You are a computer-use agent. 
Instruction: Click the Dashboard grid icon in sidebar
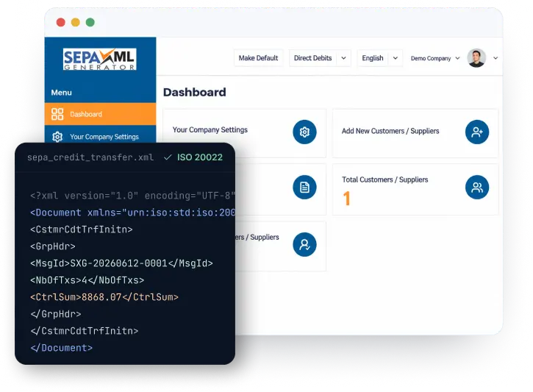57,114
